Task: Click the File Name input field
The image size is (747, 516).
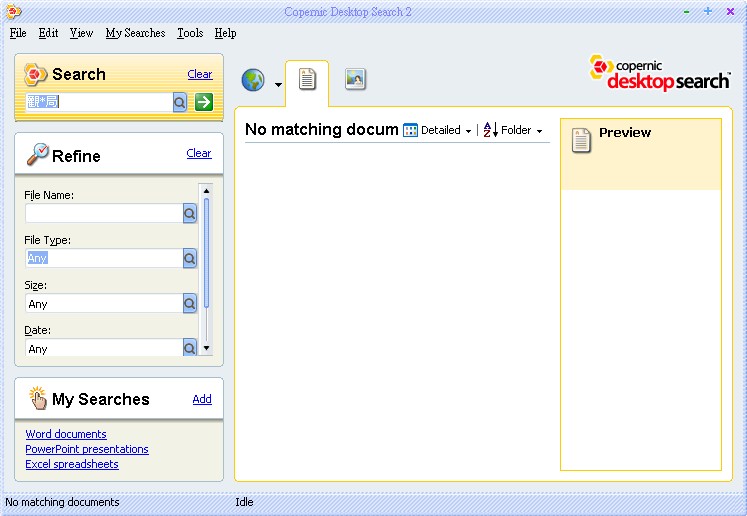Action: coord(104,213)
